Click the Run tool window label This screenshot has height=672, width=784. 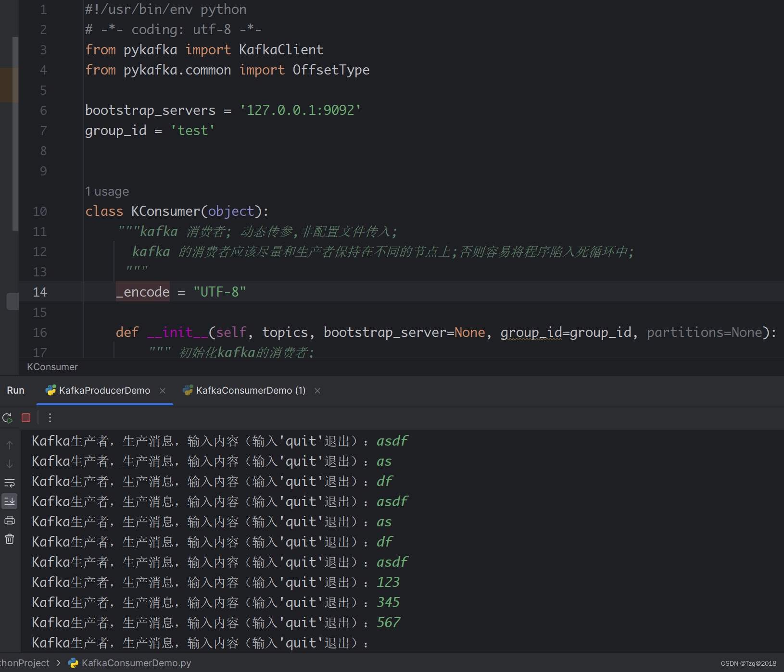tap(15, 390)
